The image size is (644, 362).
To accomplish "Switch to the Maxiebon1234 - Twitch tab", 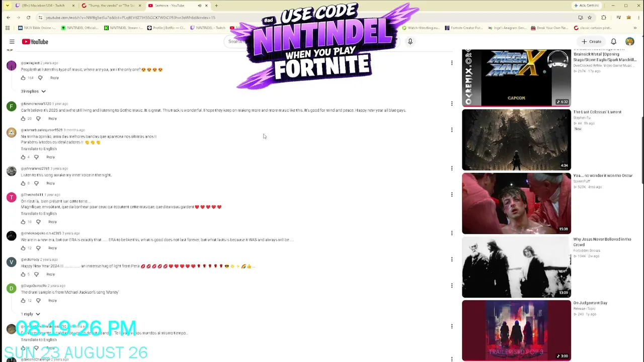I will tap(44, 6).
